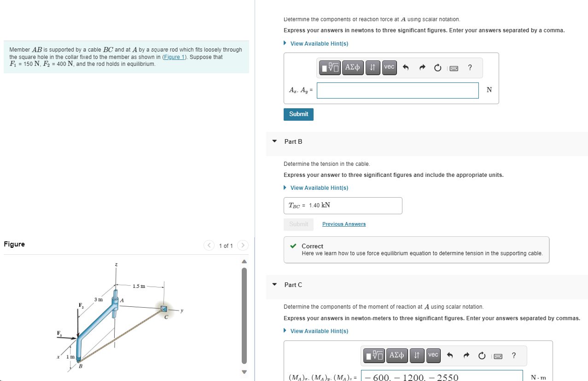Collapse the Part C section
This screenshot has width=588, height=381.
tap(274, 285)
